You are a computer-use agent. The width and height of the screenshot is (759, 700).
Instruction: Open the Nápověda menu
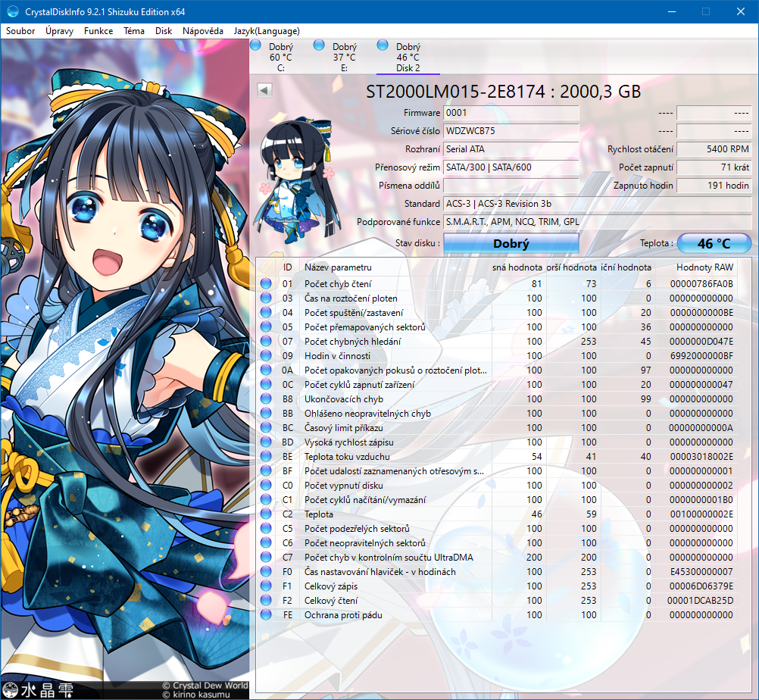click(203, 31)
